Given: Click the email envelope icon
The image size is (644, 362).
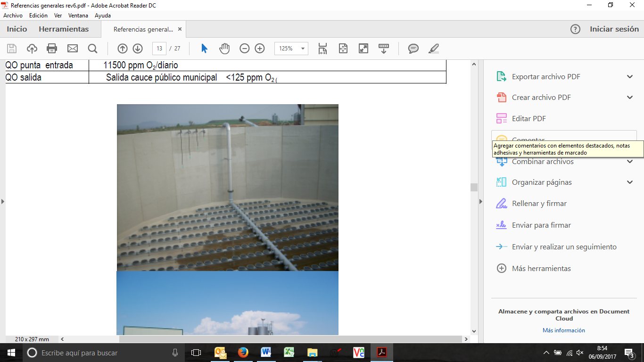Looking at the screenshot, I should (72, 49).
